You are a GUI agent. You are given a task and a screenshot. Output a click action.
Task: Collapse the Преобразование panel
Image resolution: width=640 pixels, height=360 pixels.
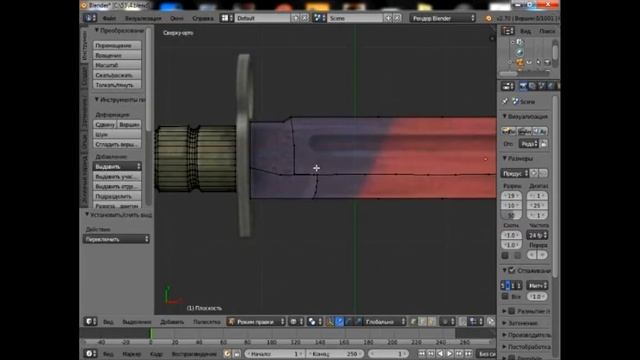pyautogui.click(x=119, y=31)
